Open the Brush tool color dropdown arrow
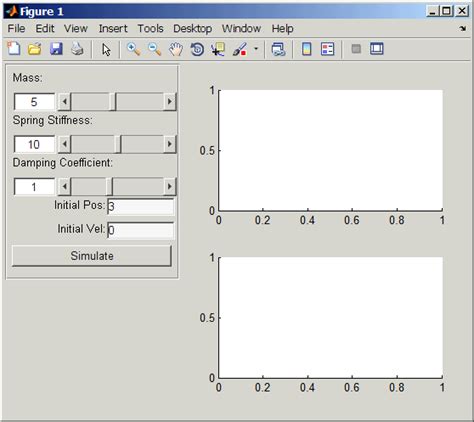The image size is (474, 422). pos(256,49)
